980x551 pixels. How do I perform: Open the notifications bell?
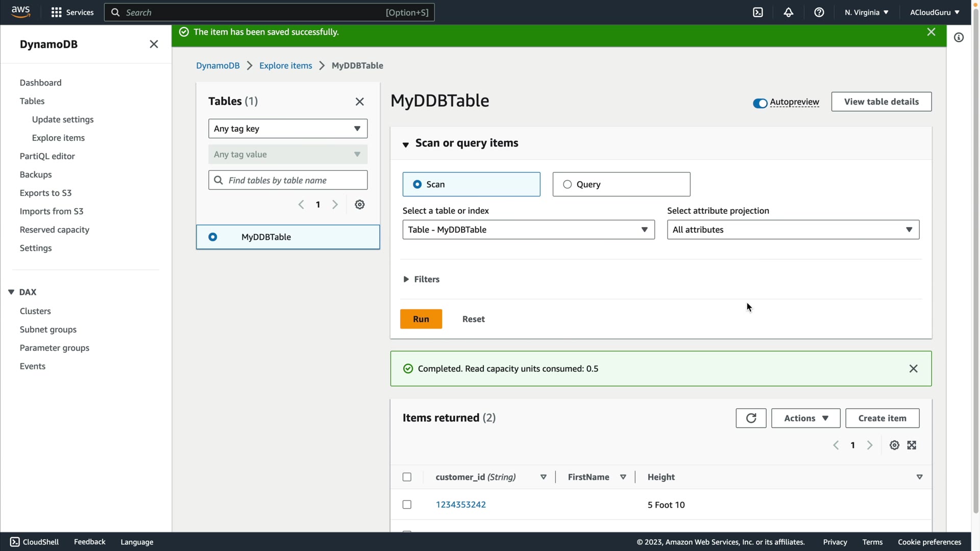pos(789,12)
